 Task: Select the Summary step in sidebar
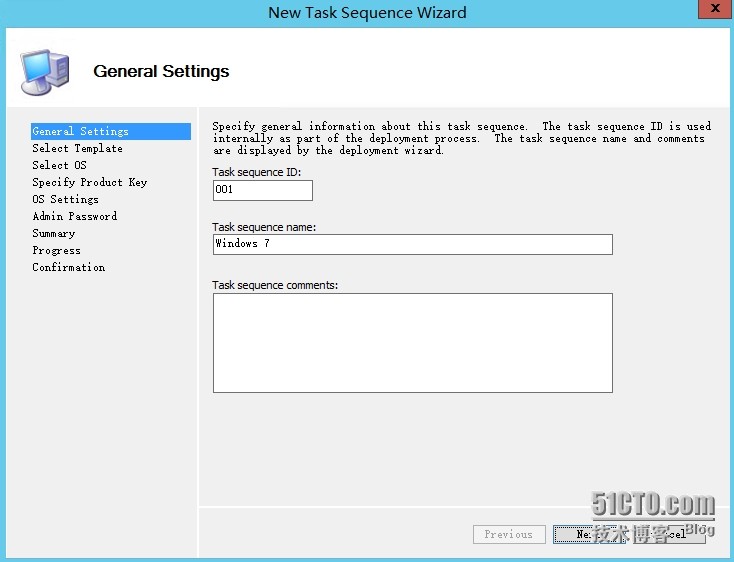tap(53, 233)
